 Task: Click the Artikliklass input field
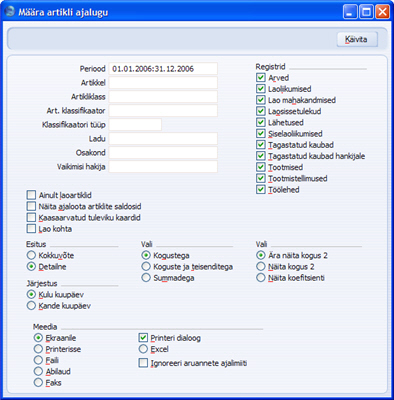(163, 97)
